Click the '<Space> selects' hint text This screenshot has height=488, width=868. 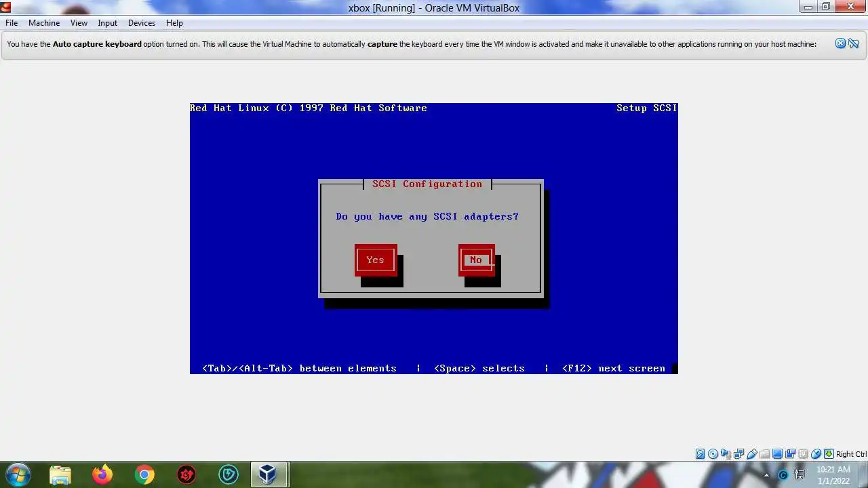pyautogui.click(x=479, y=368)
